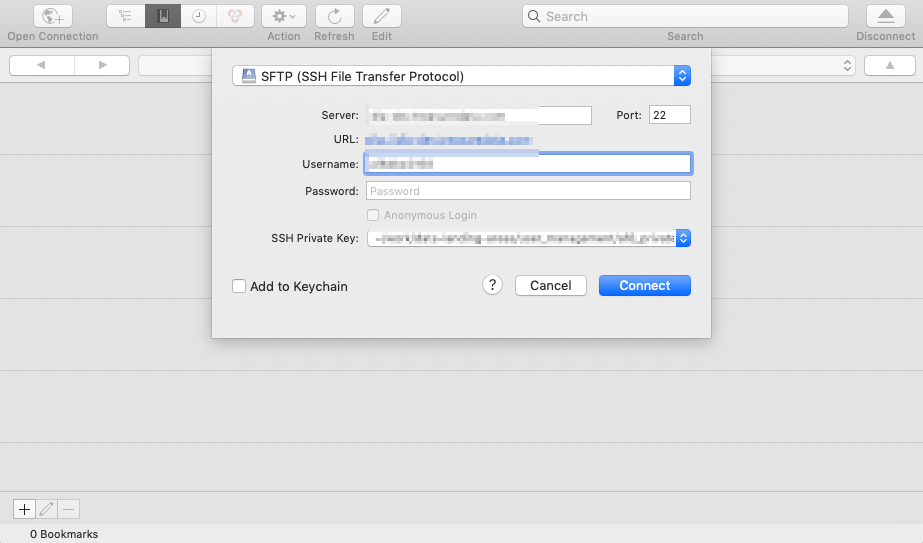
Task: Open the History view clock icon
Action: click(199, 16)
